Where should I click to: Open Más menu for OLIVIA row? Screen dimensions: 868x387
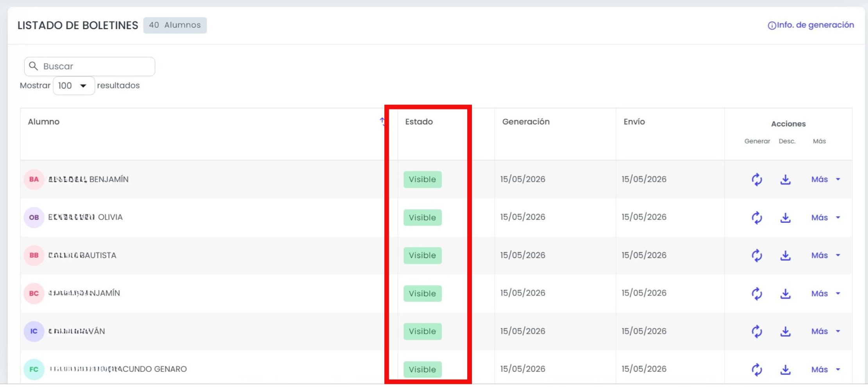[825, 217]
